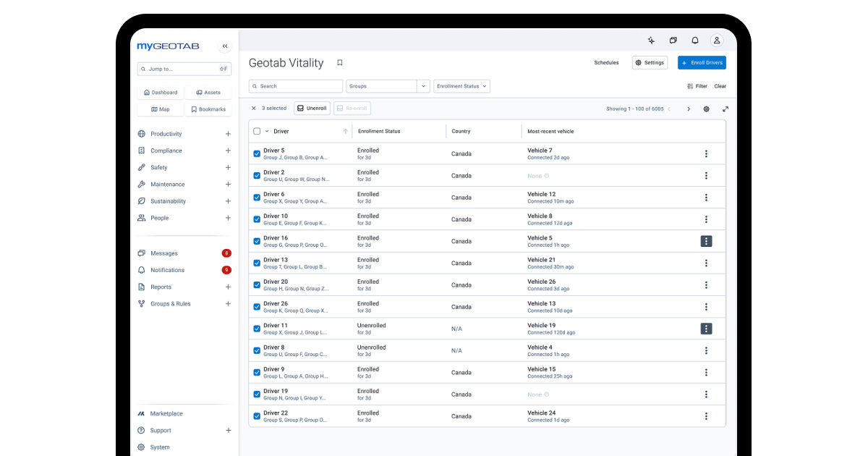Expand Groups & Rules plus

(x=228, y=303)
